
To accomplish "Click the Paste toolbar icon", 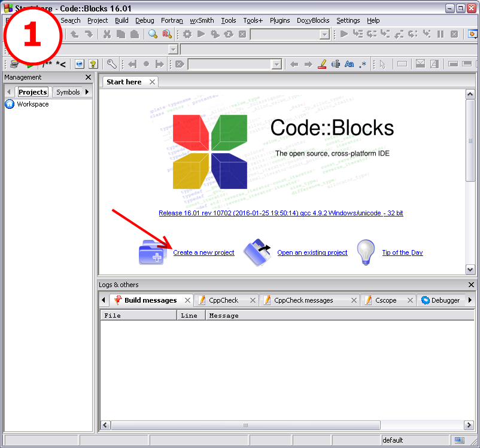I will coord(135,34).
